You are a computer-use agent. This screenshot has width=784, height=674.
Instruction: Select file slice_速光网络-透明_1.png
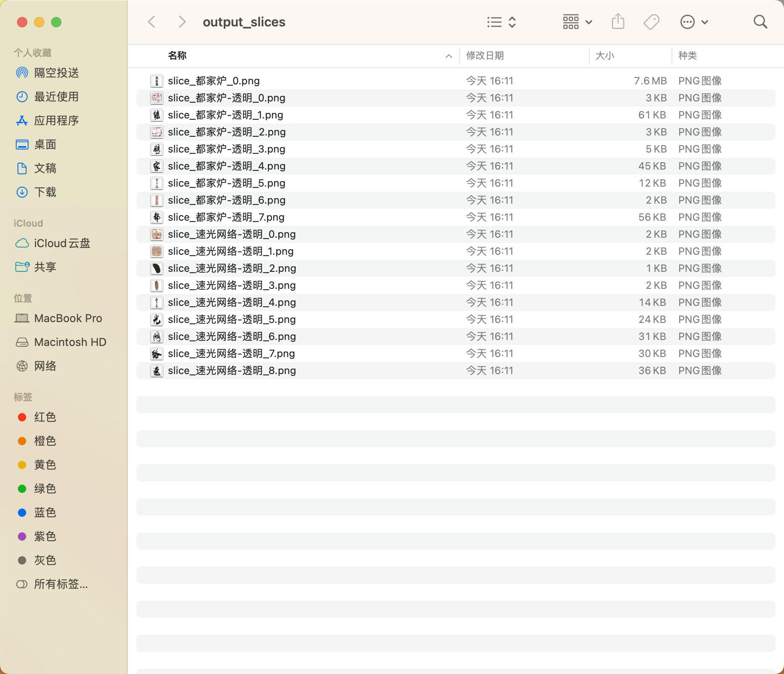click(x=455, y=251)
